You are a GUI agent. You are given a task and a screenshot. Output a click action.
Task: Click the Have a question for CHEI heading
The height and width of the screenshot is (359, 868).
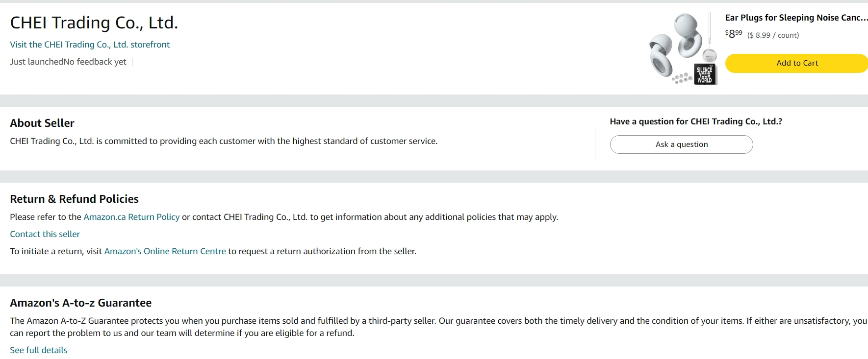point(695,121)
